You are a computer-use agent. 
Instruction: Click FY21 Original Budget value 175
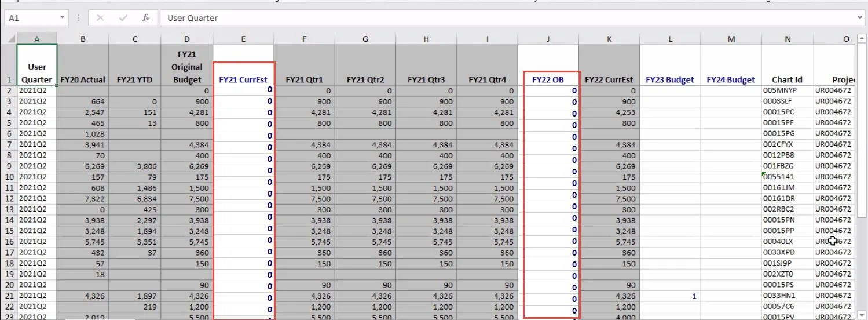[186, 177]
